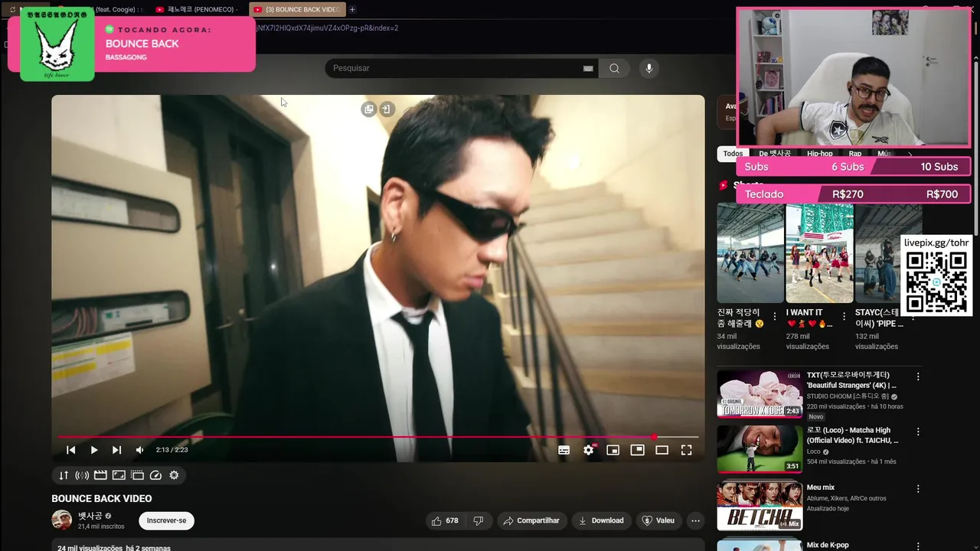Skip to the previous video
The height and width of the screenshot is (551, 980).
70,450
